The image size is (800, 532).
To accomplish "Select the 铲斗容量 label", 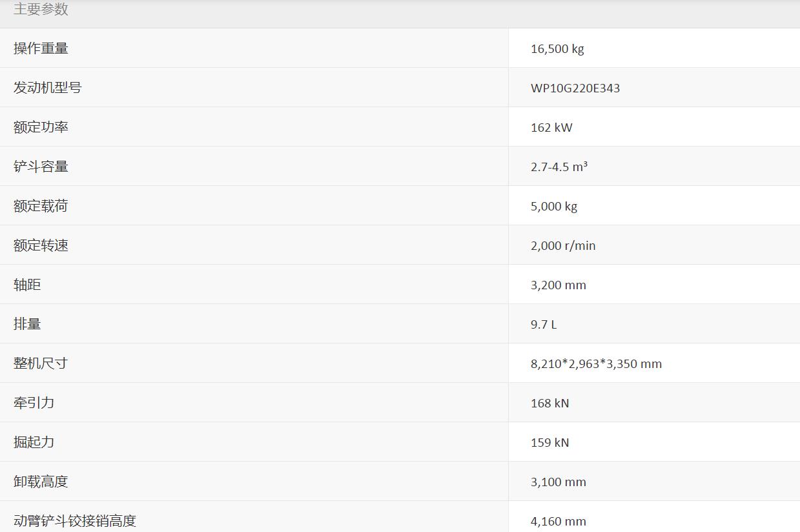I will (41, 167).
